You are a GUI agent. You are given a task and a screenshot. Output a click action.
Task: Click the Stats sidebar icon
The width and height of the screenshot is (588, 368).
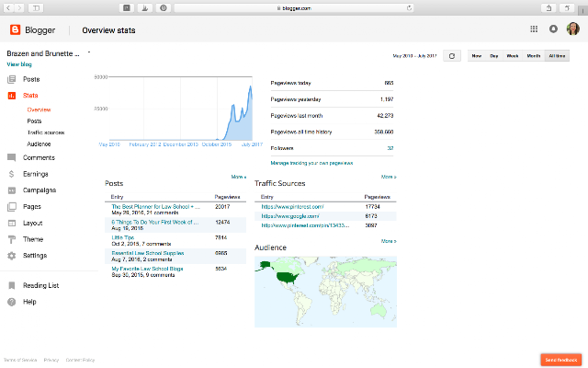point(12,96)
